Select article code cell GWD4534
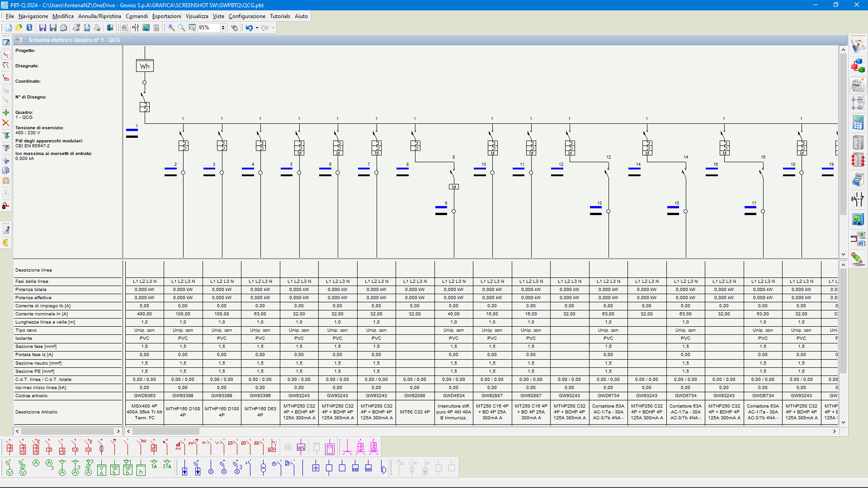 click(453, 396)
